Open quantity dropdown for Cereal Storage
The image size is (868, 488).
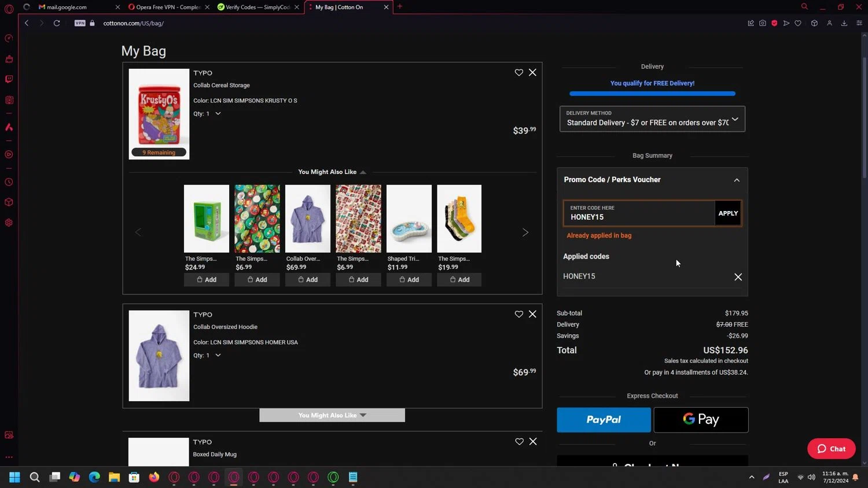[218, 113]
